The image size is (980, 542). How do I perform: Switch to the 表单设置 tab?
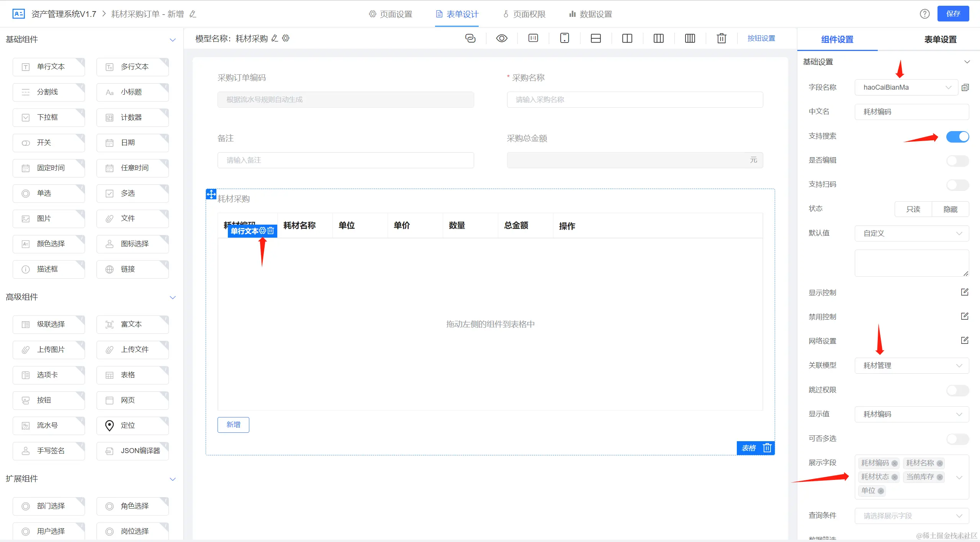pyautogui.click(x=940, y=39)
